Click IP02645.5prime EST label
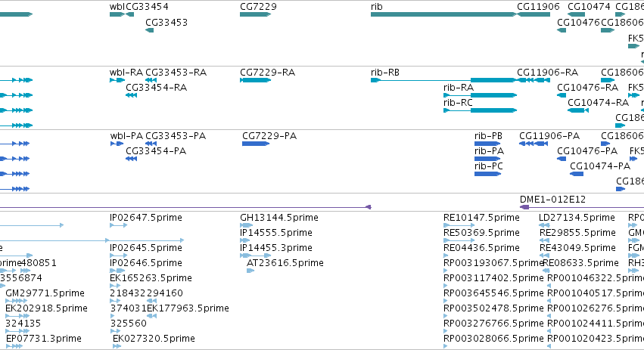Viewport: 644px width, 350px height. pyautogui.click(x=146, y=248)
